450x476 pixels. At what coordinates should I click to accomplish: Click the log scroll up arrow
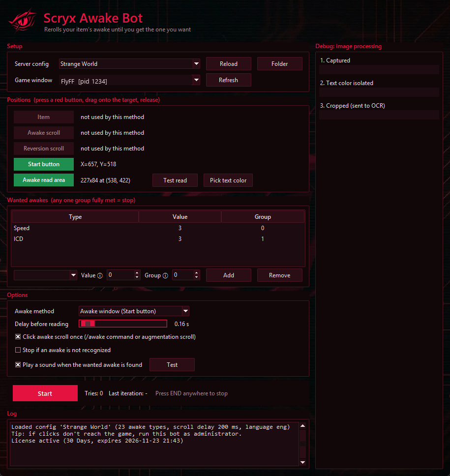303,426
